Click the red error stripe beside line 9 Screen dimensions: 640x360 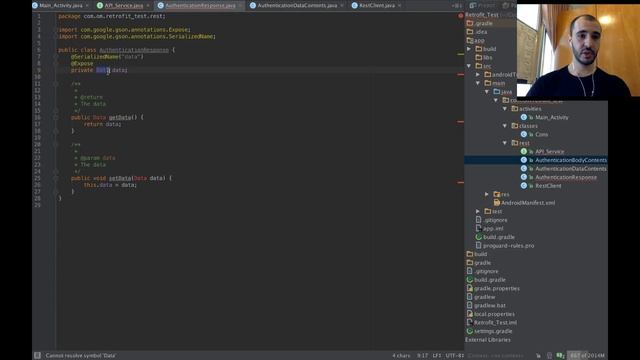460,75
